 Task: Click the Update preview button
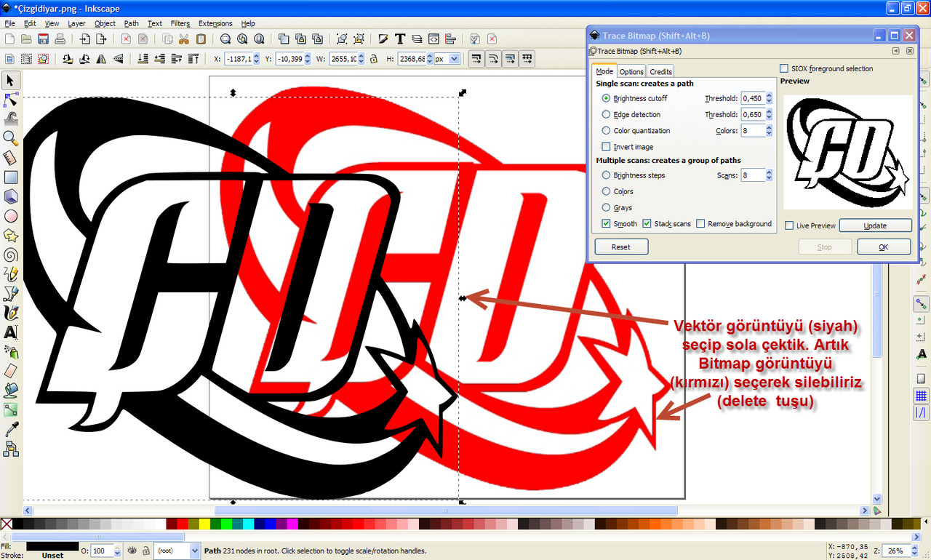875,225
